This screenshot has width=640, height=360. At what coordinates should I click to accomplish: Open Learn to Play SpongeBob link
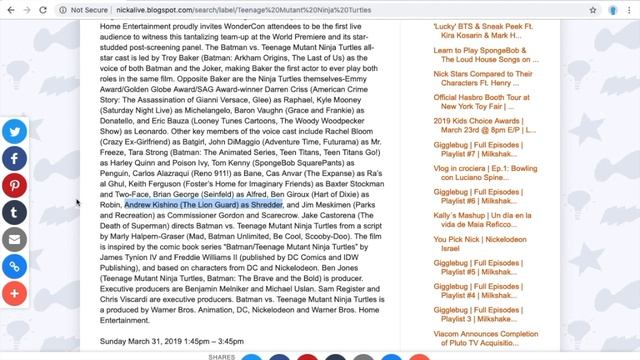486,55
